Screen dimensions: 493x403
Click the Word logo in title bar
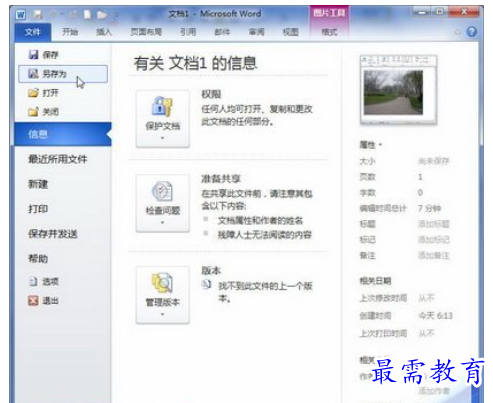(x=21, y=15)
